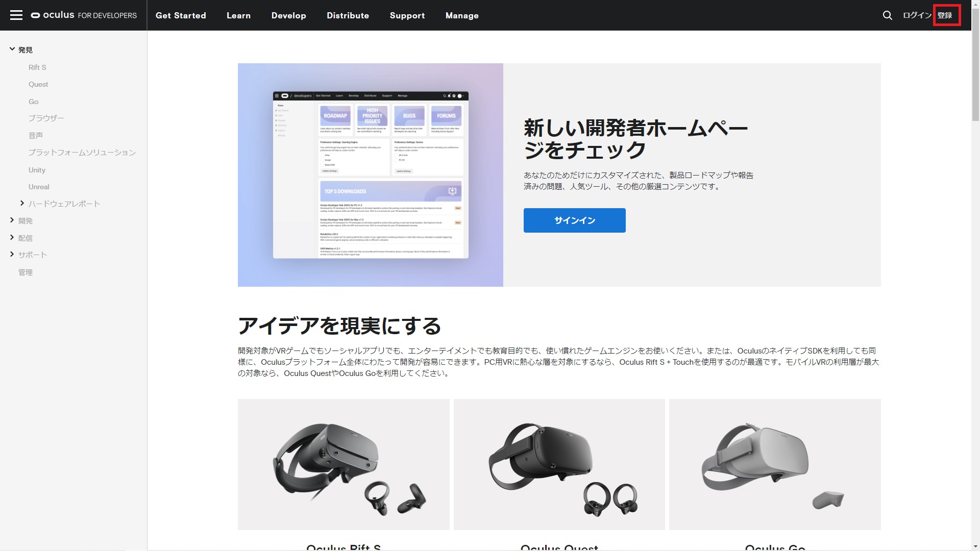The height and width of the screenshot is (551, 980).
Task: Click the サインイン button
Action: [x=574, y=220]
